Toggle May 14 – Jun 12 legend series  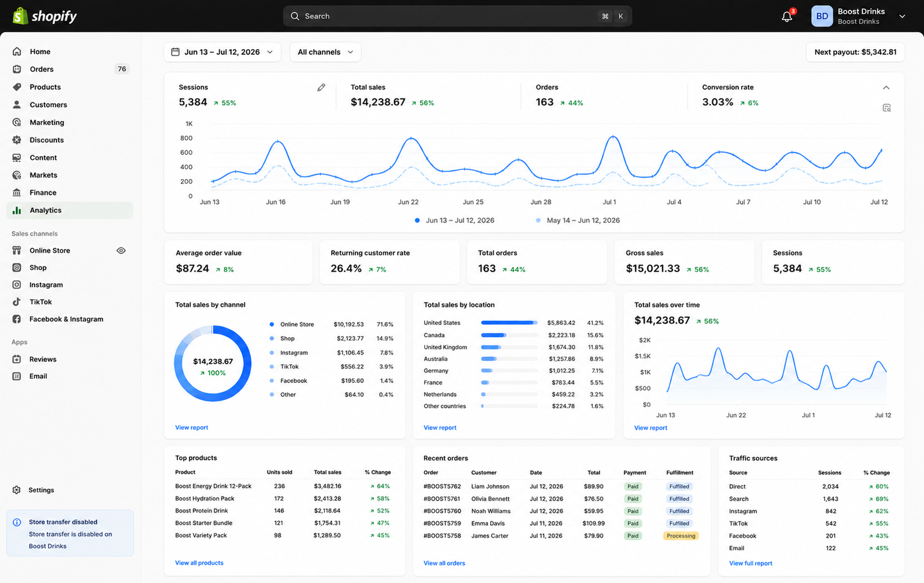578,221
